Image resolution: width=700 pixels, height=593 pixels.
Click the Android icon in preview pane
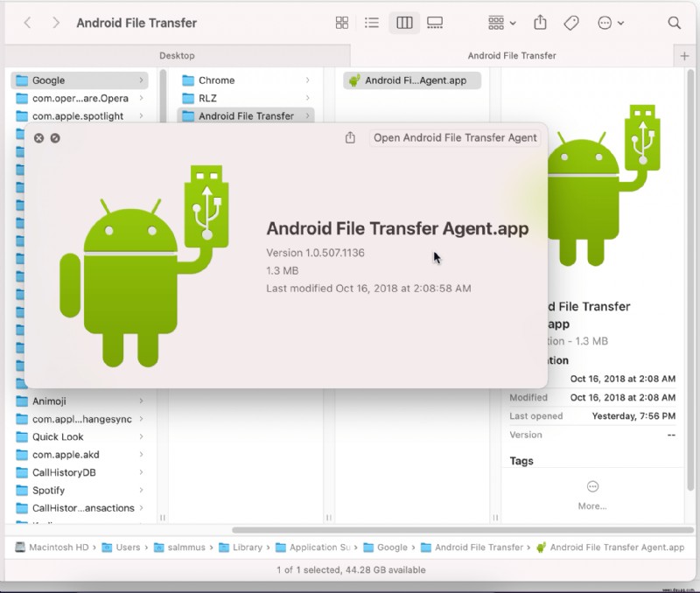click(603, 185)
